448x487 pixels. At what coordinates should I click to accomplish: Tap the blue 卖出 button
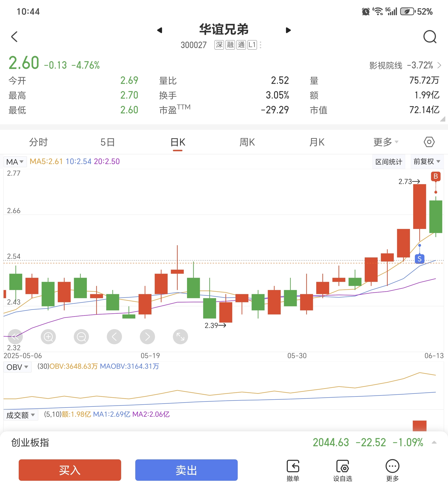[x=186, y=470]
